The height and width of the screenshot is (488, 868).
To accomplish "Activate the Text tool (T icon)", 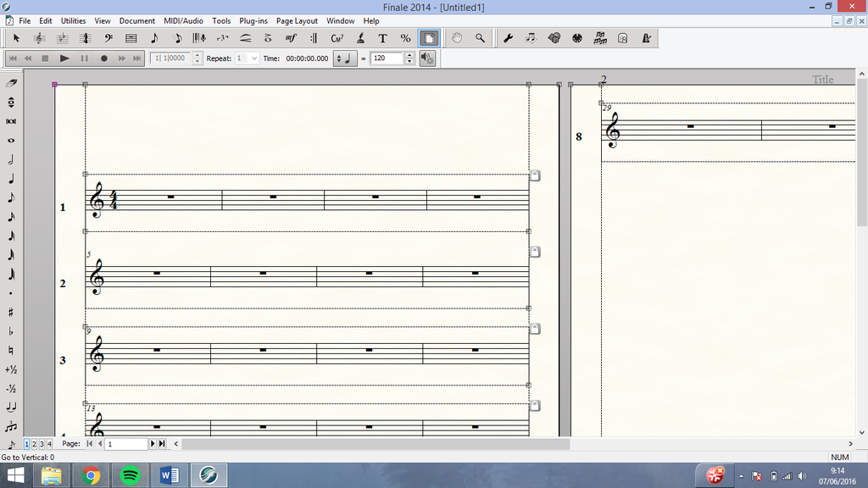I will coord(382,38).
